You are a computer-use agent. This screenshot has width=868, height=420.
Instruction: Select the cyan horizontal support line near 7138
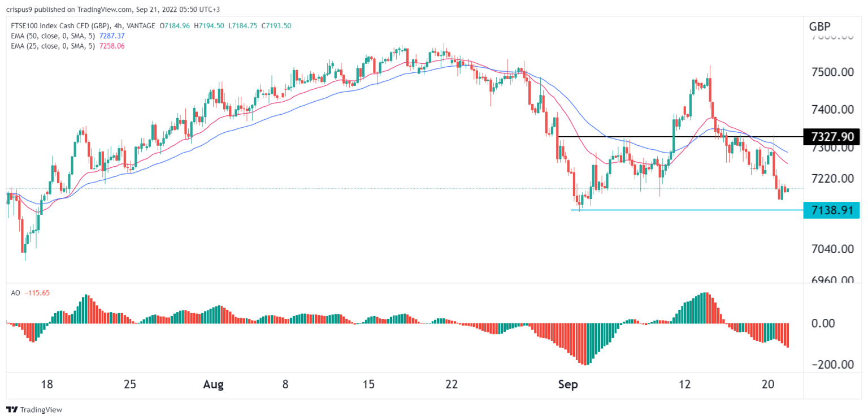pos(678,210)
